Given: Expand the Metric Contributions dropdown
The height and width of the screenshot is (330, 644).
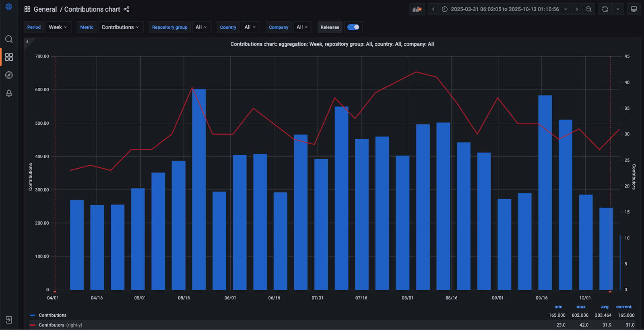Looking at the screenshot, I should [x=120, y=27].
